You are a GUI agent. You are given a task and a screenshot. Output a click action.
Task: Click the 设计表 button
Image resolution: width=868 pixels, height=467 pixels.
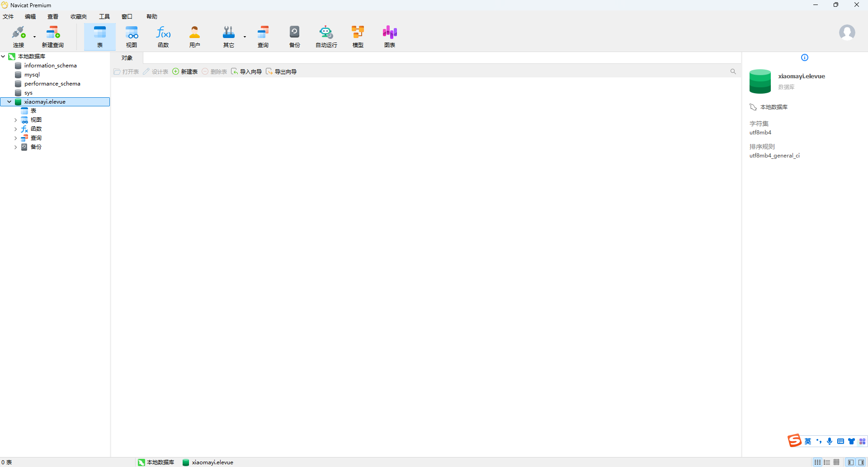click(156, 71)
